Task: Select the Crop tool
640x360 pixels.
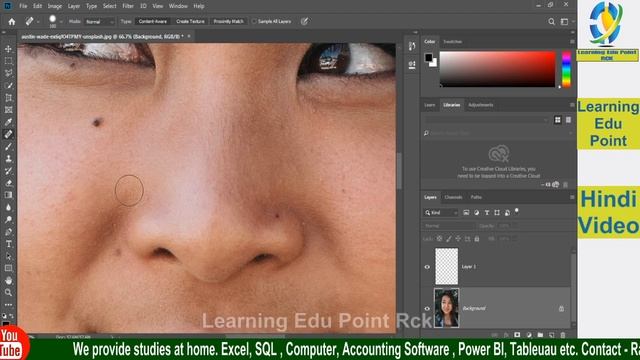Action: point(8,98)
